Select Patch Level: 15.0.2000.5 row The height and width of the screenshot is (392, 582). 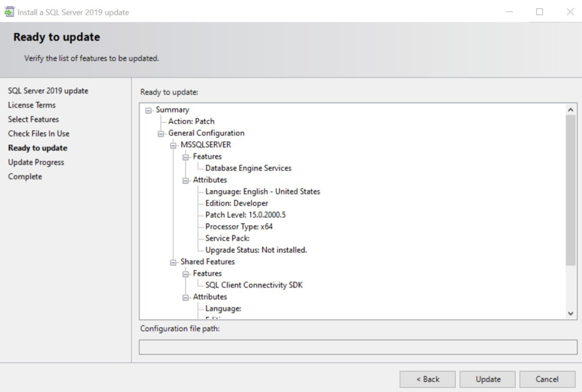[246, 215]
